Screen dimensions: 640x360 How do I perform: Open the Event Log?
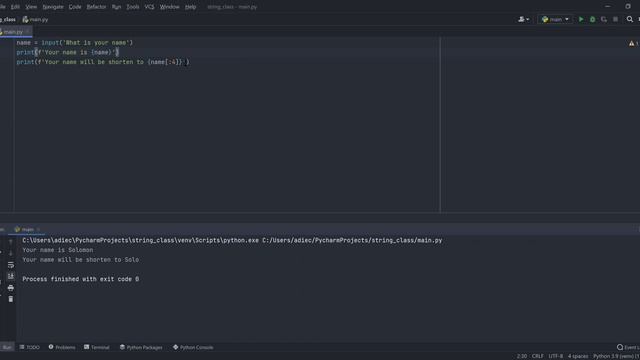click(x=628, y=347)
